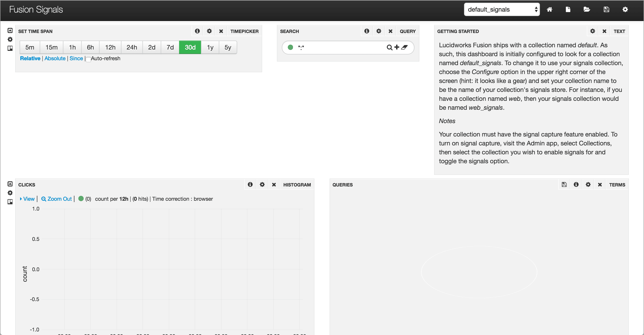Screen dimensions: 644x335
Task: Enable the Auto-refresh checkbox
Action: pos(88,59)
